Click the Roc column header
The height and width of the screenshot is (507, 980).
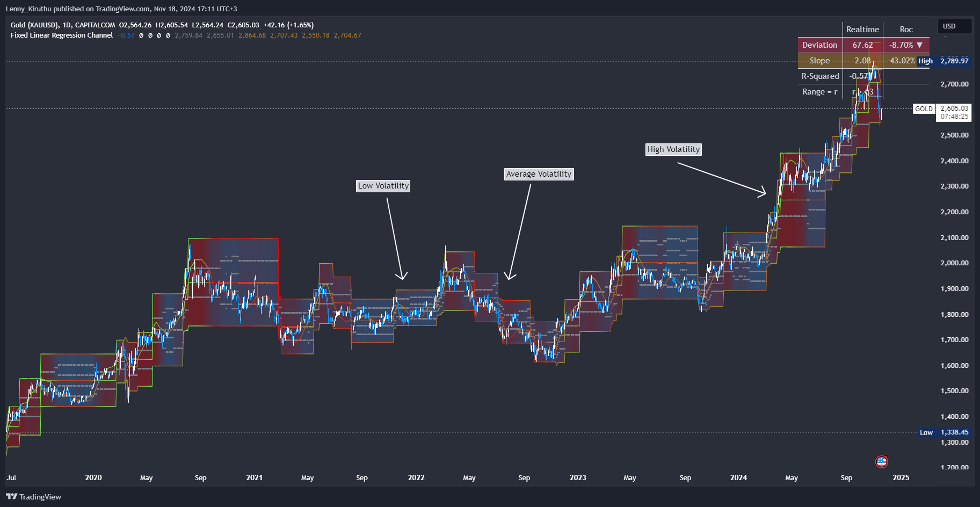coord(906,30)
